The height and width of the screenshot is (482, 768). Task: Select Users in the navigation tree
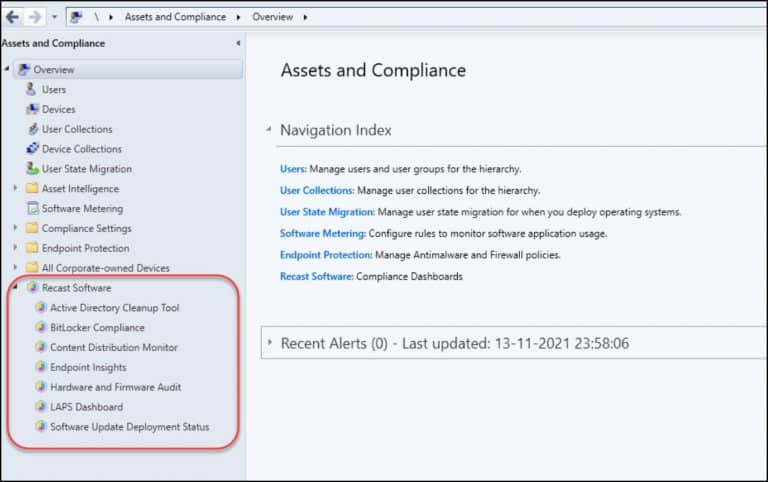tap(54, 90)
